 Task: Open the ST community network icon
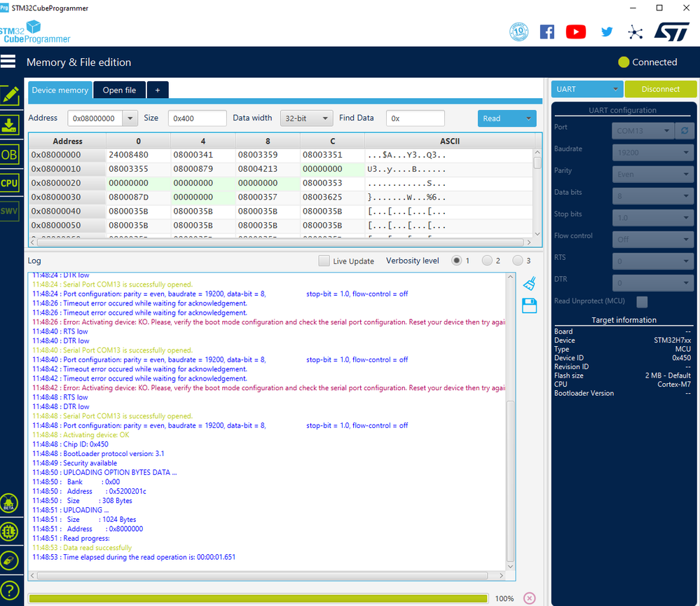point(635,32)
